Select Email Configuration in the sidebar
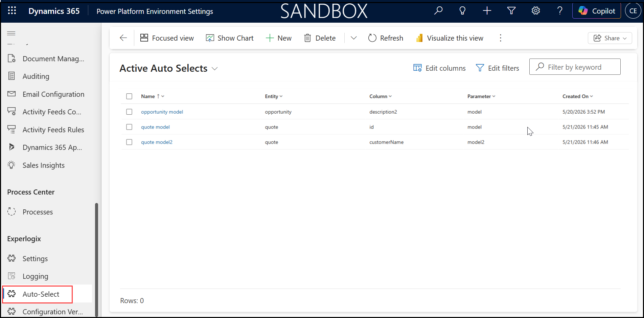 tap(46, 94)
